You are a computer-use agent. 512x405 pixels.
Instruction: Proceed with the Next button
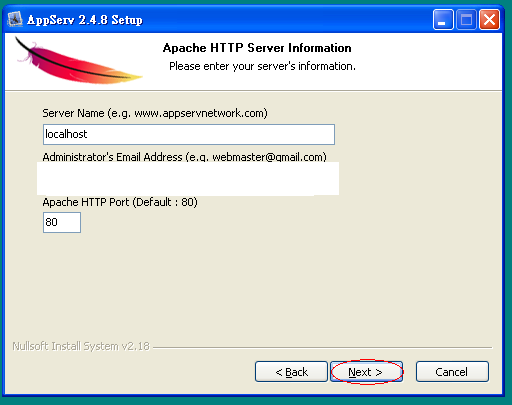[x=366, y=372]
